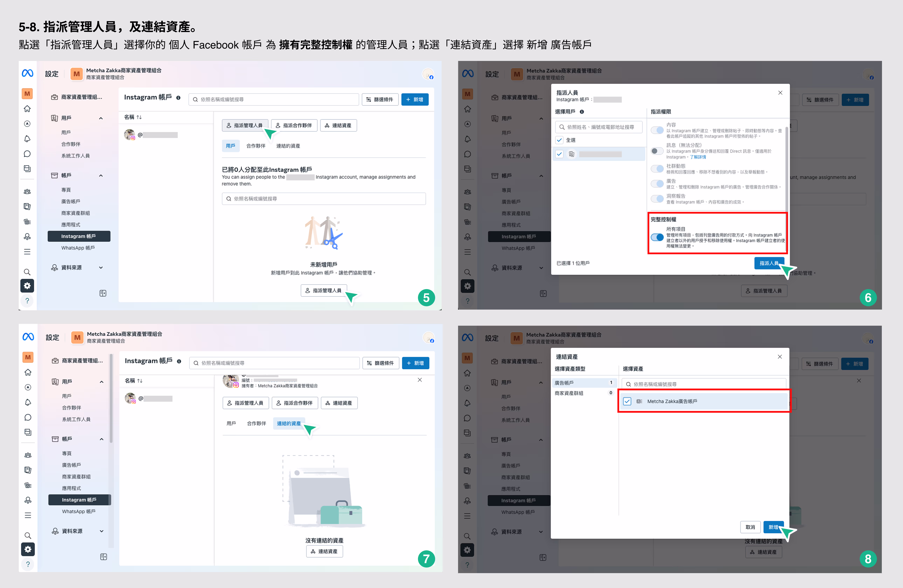The height and width of the screenshot is (588, 903).
Task: Collapse the 帳戶 section chevron in step 5 sidebar
Action: click(x=101, y=176)
